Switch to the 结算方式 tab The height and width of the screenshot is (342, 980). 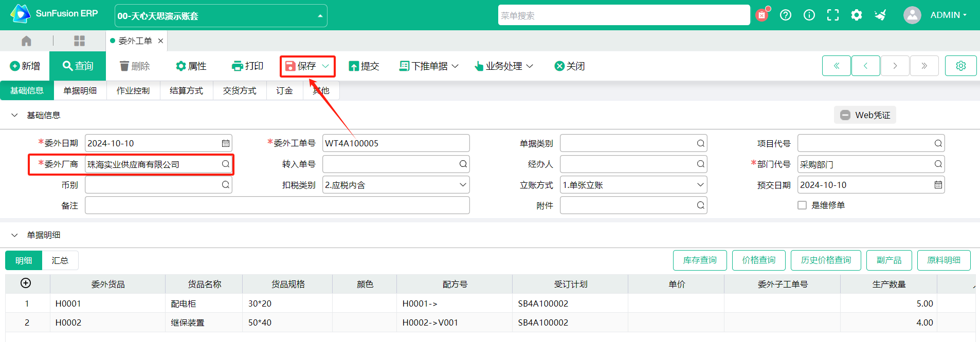187,90
